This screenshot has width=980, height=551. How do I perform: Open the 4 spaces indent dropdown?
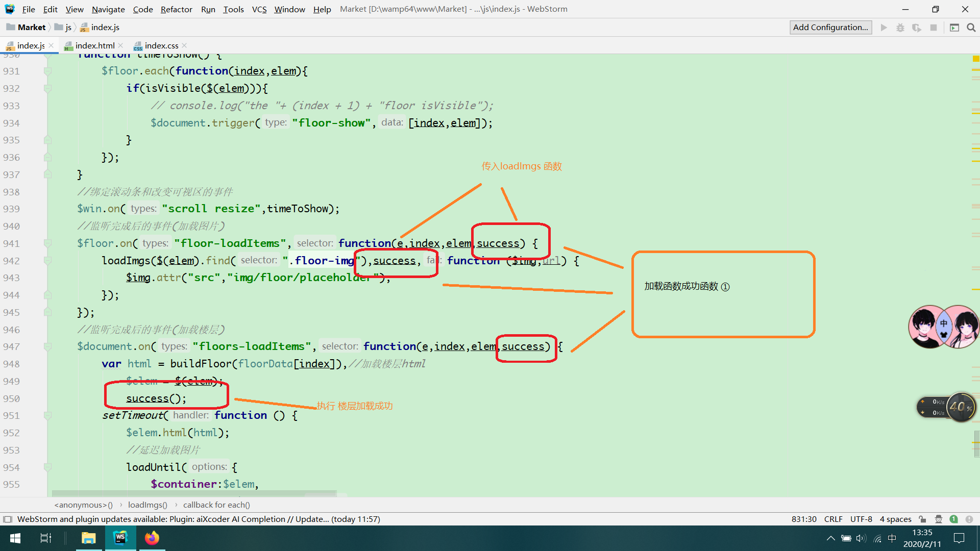pyautogui.click(x=895, y=519)
